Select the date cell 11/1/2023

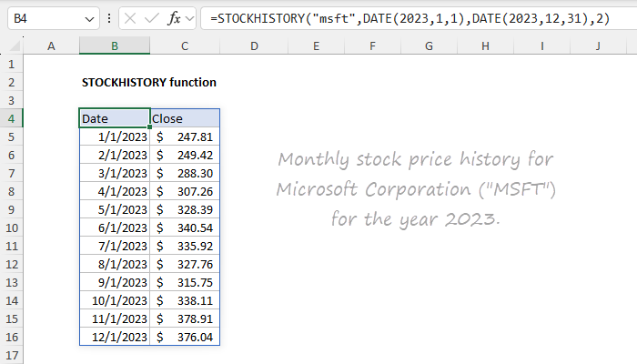click(x=115, y=318)
